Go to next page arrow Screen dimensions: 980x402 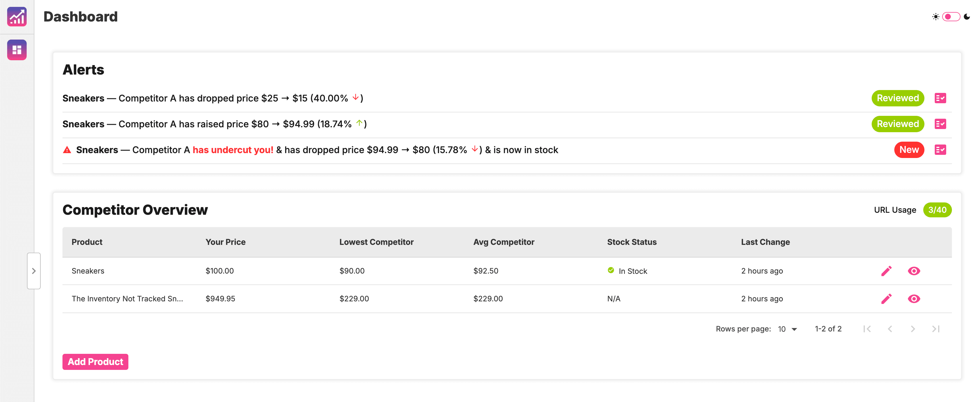click(x=913, y=329)
